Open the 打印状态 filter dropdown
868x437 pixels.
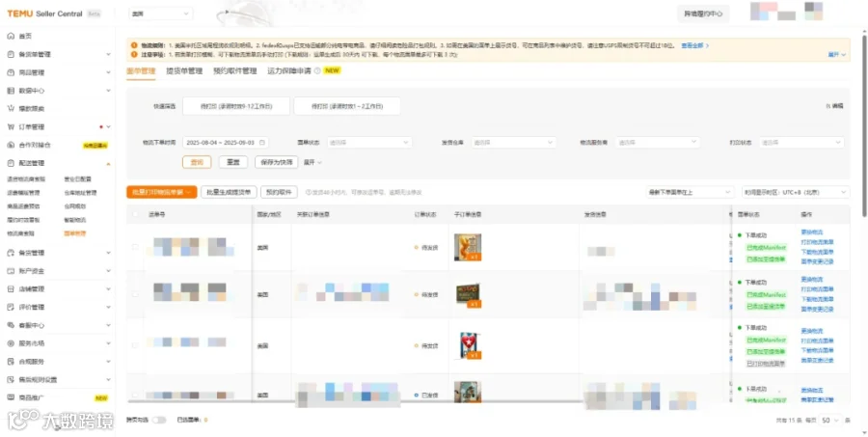pyautogui.click(x=801, y=143)
